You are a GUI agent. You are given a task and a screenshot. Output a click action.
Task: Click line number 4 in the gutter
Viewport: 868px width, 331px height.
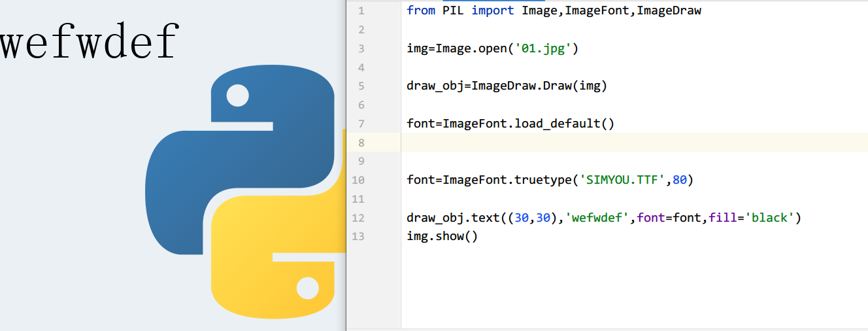(361, 67)
